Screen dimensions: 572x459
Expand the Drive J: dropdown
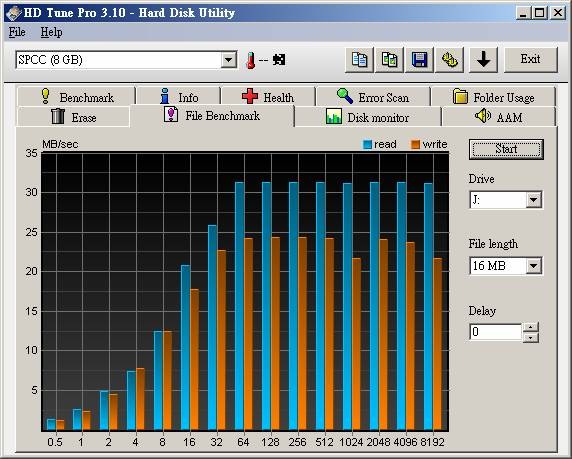pyautogui.click(x=533, y=200)
